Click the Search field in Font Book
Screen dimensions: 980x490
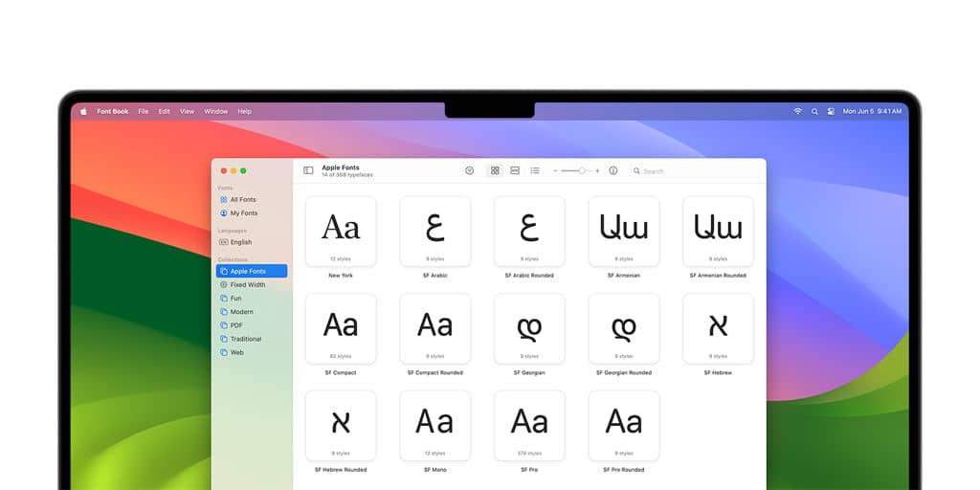pyautogui.click(x=694, y=170)
